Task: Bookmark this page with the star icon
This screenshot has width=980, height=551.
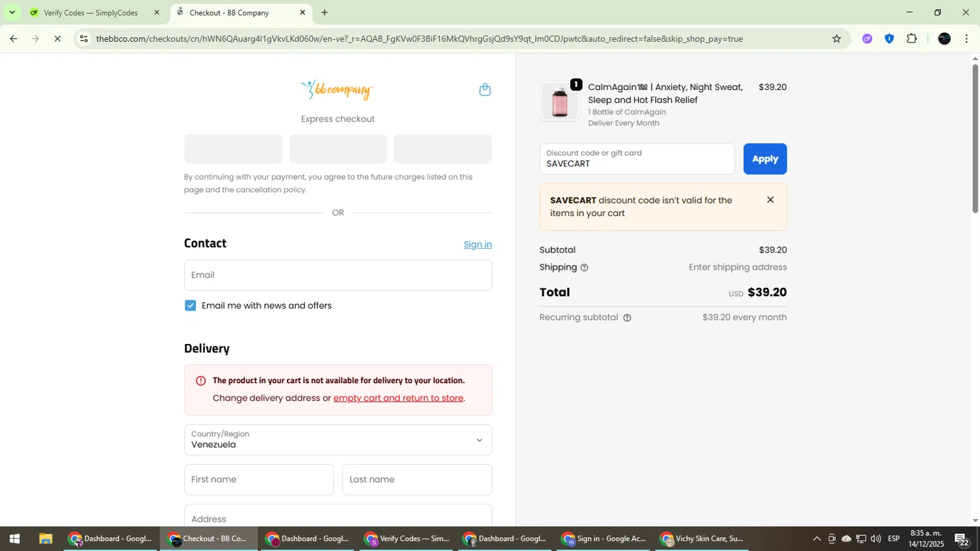Action: (836, 39)
